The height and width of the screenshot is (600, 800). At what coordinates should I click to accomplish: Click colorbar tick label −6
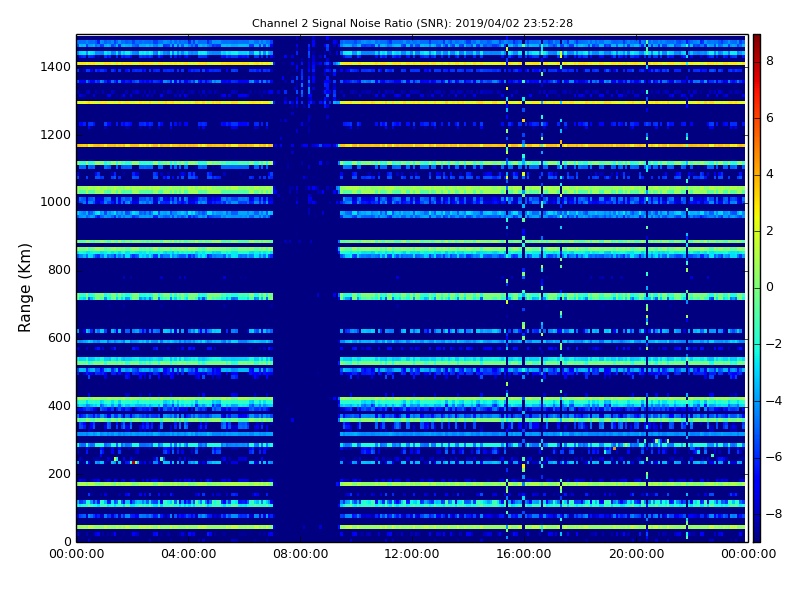774,457
